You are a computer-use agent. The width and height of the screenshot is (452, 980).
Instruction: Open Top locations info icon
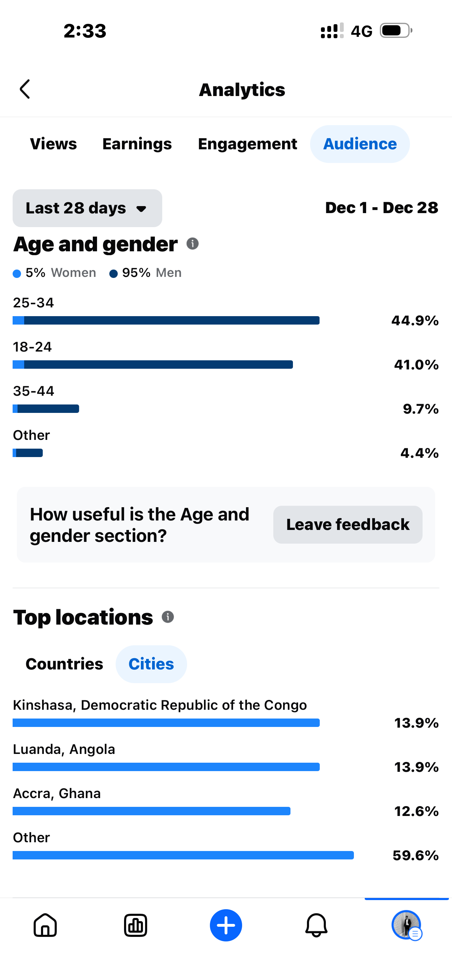pyautogui.click(x=168, y=617)
